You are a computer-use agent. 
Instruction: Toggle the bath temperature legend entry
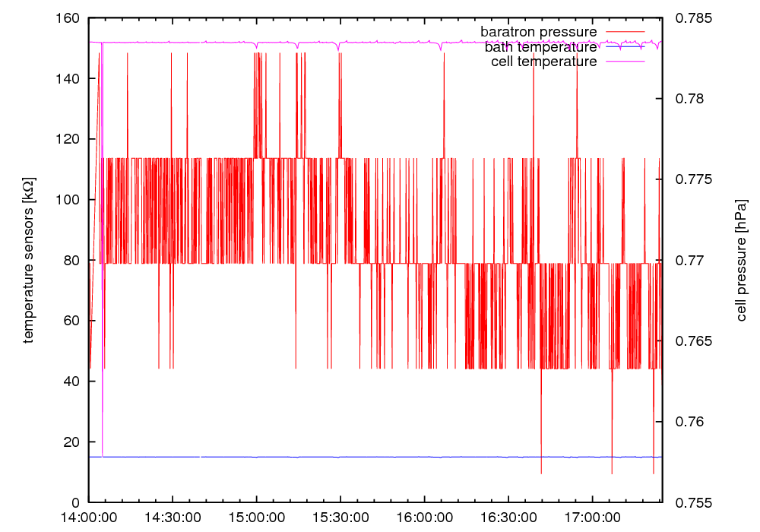click(540, 47)
